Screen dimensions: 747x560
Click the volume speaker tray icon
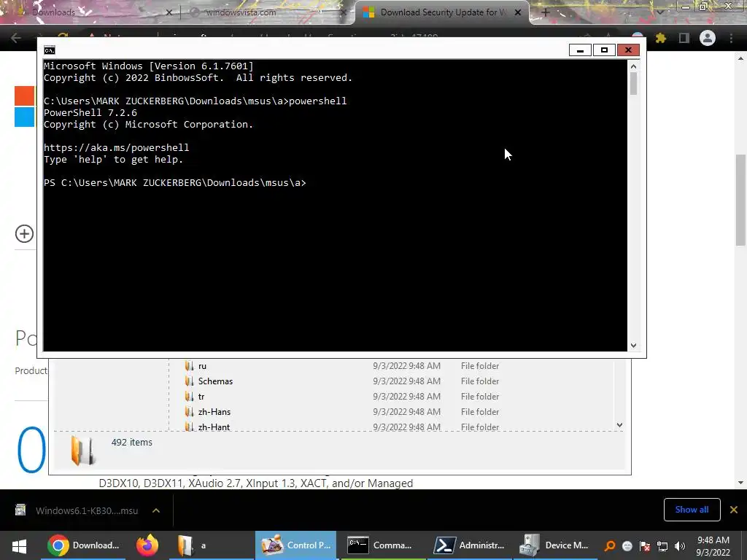tap(680, 546)
